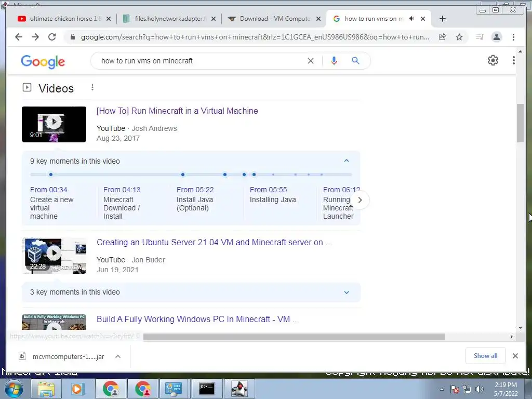Close the ultimate chicken horse tab

[109, 19]
